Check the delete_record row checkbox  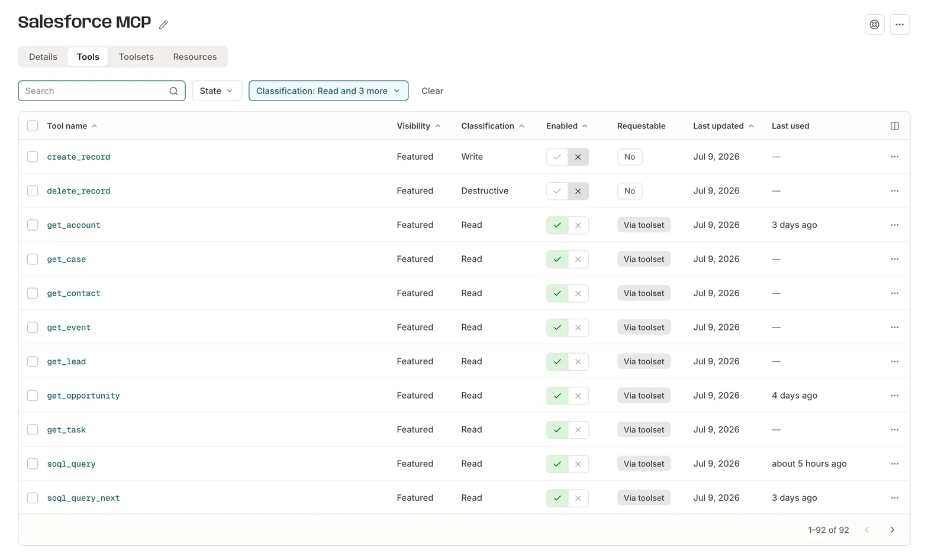pos(33,191)
